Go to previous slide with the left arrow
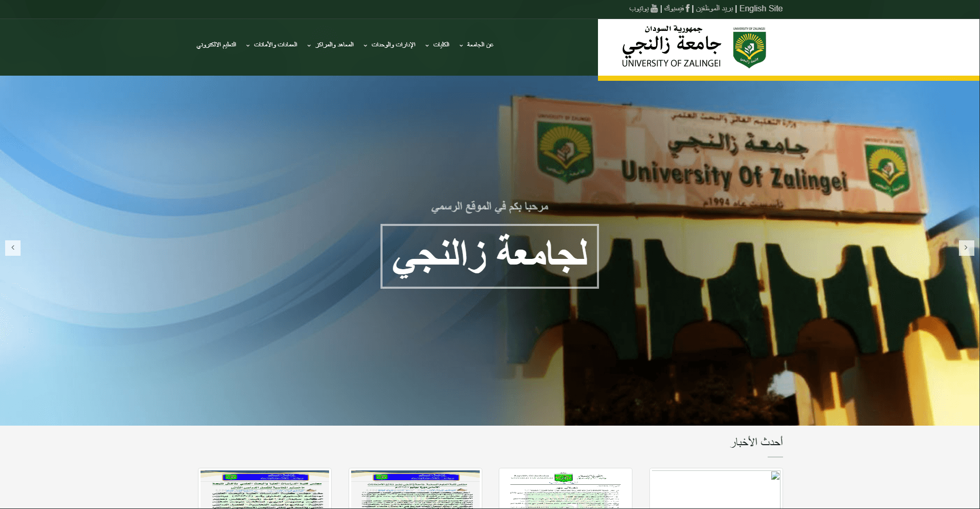The image size is (980, 509). [x=13, y=248]
